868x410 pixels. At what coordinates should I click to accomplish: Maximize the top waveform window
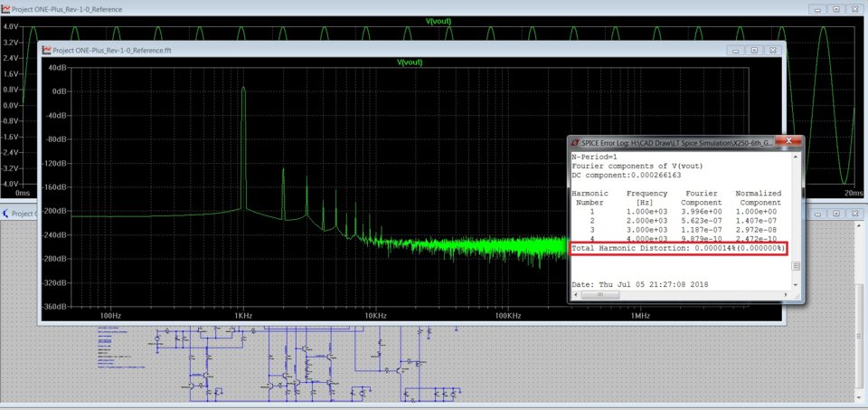coord(835,9)
